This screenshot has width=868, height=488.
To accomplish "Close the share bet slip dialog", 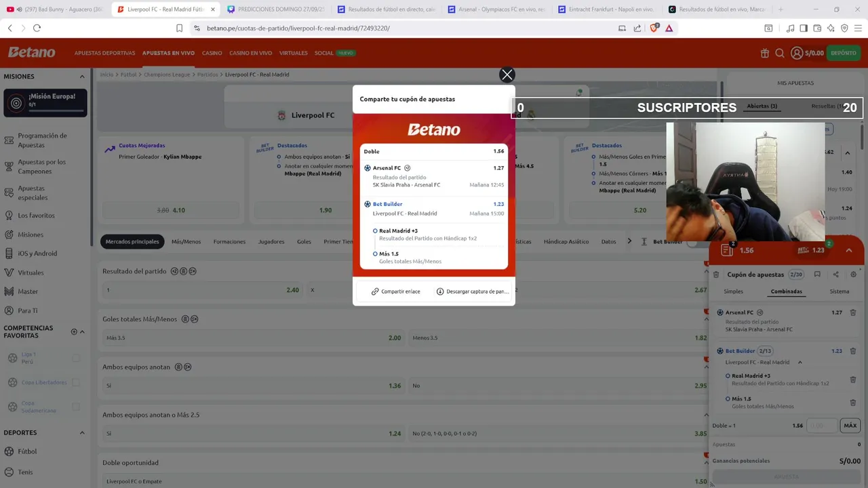I will tap(507, 75).
